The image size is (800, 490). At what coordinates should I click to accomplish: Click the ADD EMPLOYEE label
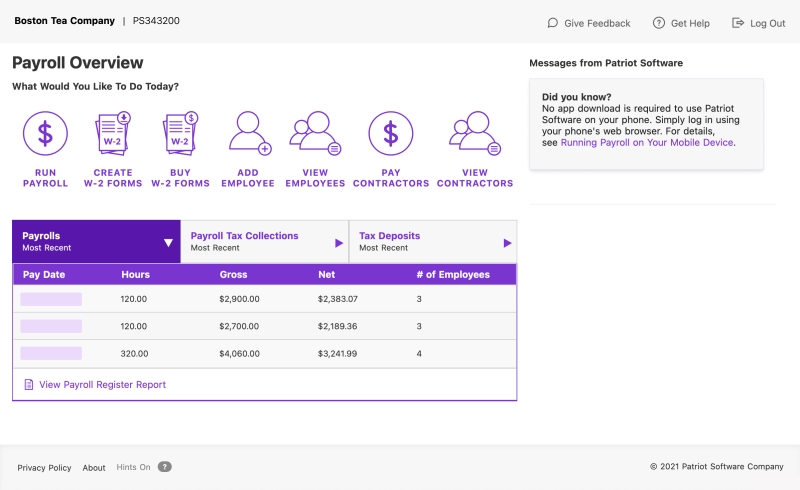(x=248, y=178)
